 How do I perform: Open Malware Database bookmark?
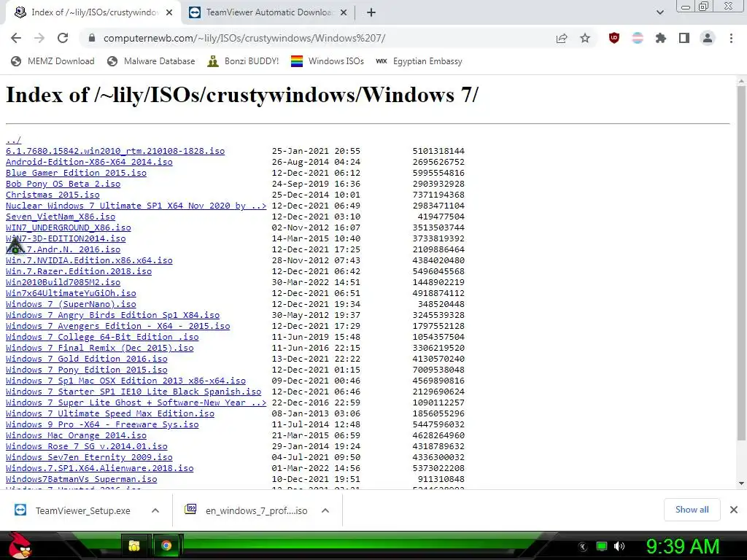(151, 61)
